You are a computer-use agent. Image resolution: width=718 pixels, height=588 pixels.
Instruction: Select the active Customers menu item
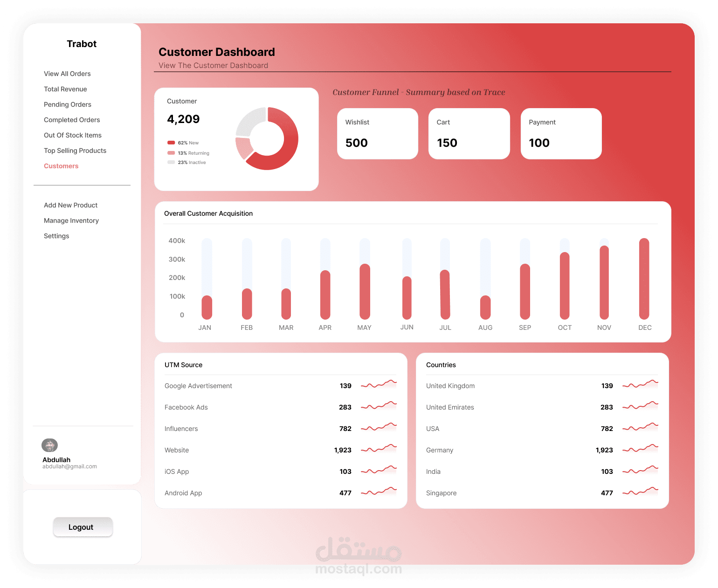coord(61,166)
